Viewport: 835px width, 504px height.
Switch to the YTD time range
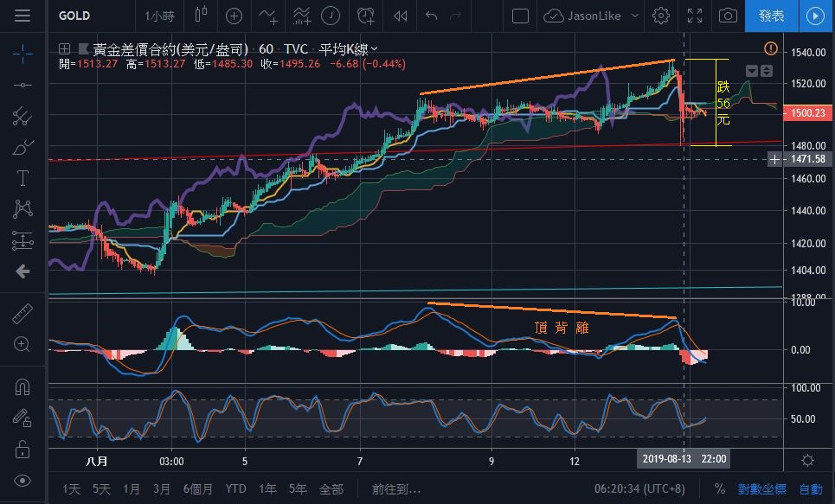coord(235,488)
